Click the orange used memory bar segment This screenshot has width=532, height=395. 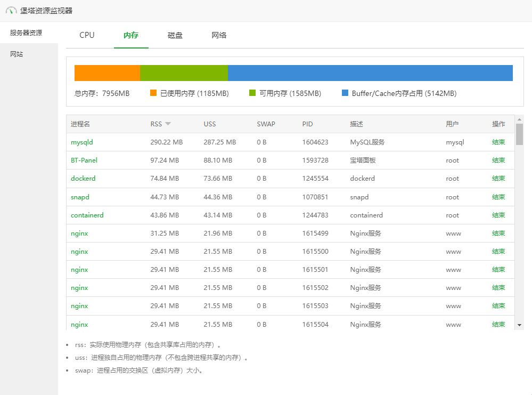(107, 73)
